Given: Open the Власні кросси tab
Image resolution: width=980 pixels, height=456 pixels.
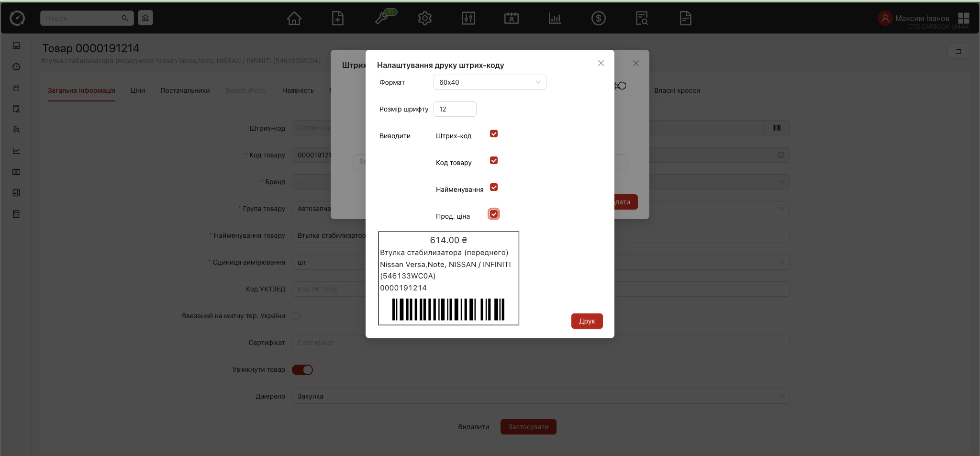Looking at the screenshot, I should coord(677,90).
